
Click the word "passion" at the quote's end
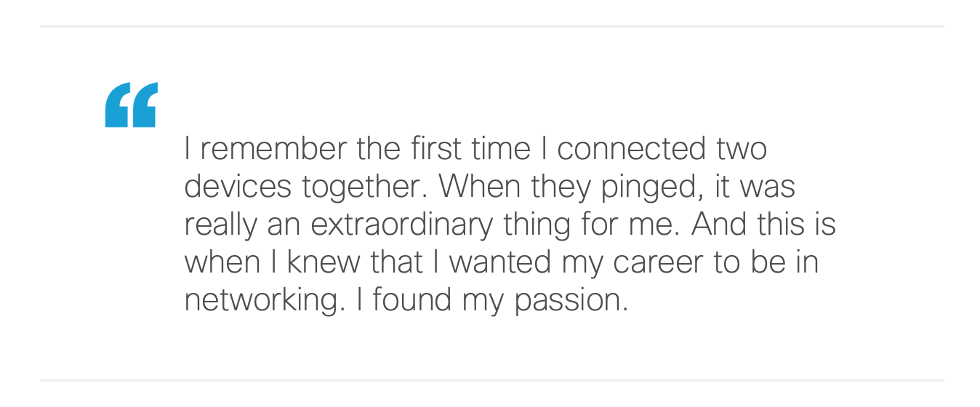click(x=571, y=301)
